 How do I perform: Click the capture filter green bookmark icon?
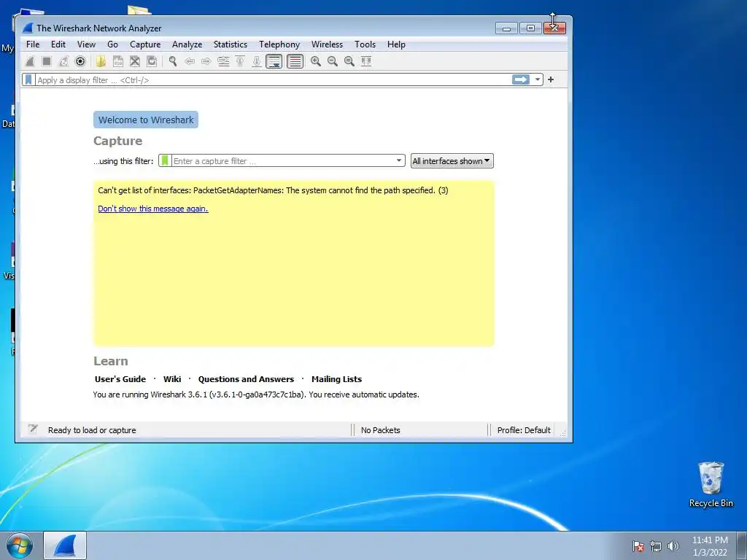point(165,160)
